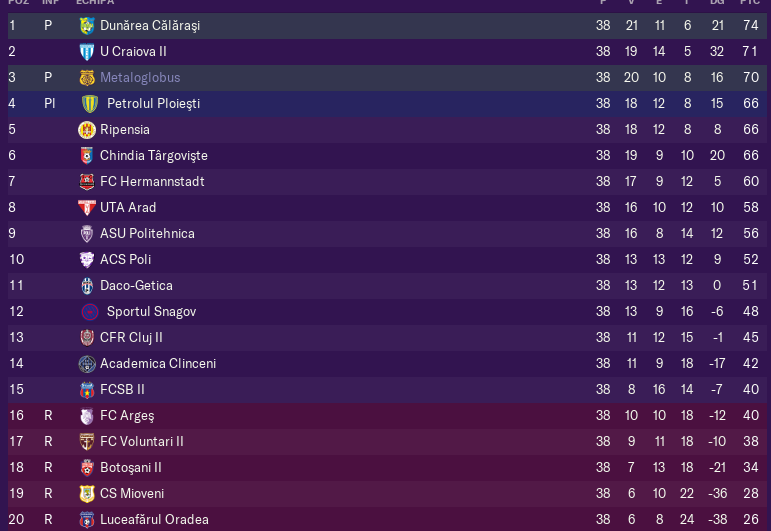Select the Daco-Getica team name
The image size is (771, 531).
[x=136, y=286]
